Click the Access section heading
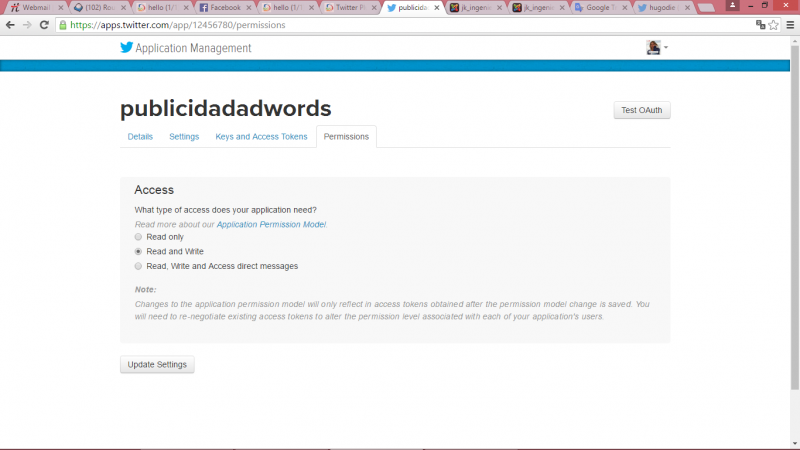The width and height of the screenshot is (800, 450). 154,190
